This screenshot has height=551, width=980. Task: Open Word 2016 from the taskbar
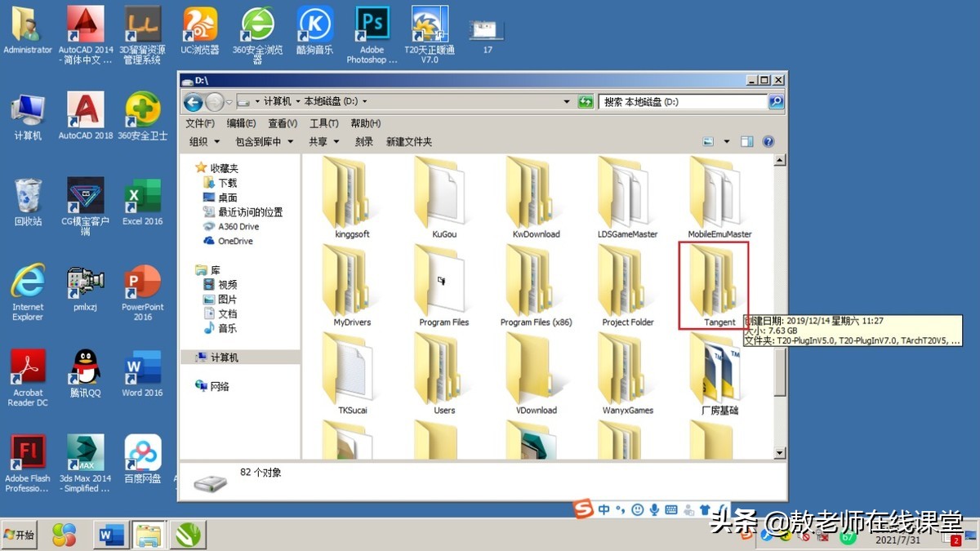[110, 535]
